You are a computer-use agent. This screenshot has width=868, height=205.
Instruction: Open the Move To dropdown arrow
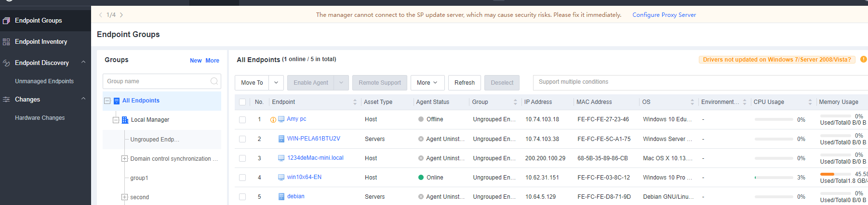[x=276, y=83]
